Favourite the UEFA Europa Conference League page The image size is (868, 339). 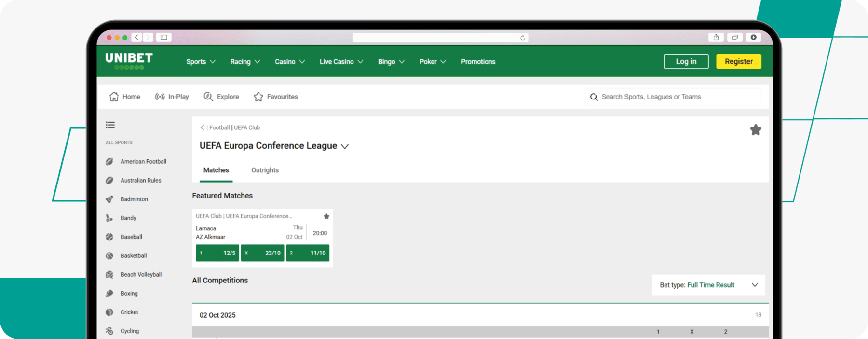(x=756, y=129)
